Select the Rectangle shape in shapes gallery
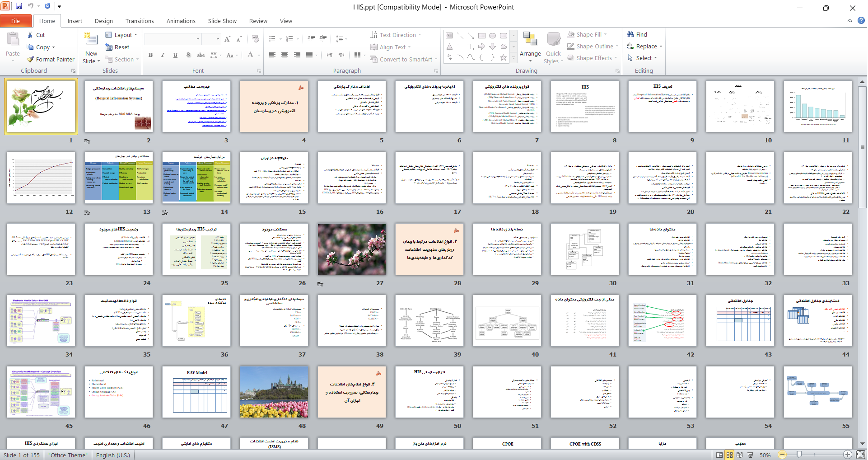 coord(482,36)
